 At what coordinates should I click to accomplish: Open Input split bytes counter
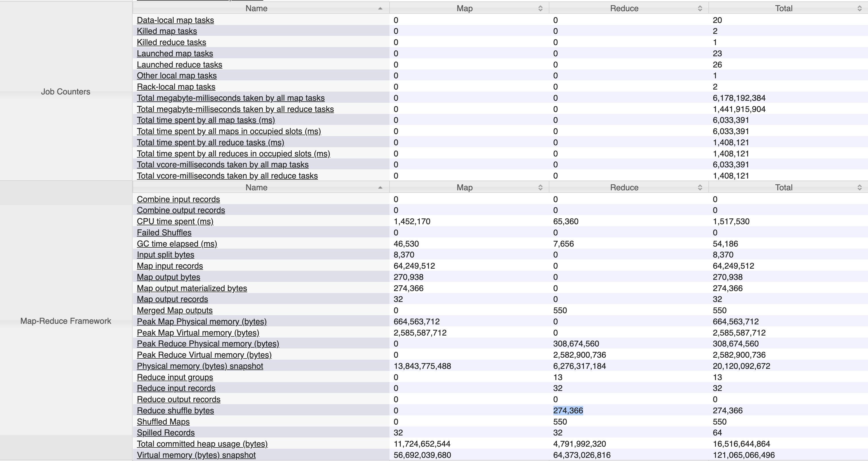(x=165, y=255)
